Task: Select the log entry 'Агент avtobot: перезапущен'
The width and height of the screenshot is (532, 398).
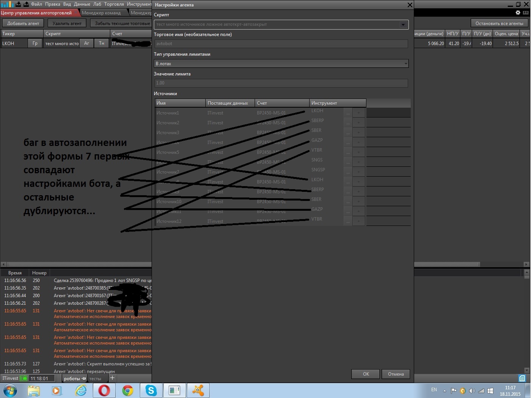Action: coord(76,371)
